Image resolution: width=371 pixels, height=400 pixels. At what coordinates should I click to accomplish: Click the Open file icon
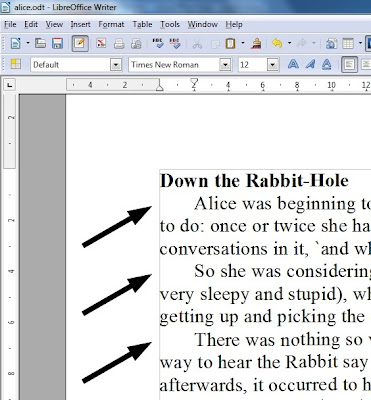[40, 43]
